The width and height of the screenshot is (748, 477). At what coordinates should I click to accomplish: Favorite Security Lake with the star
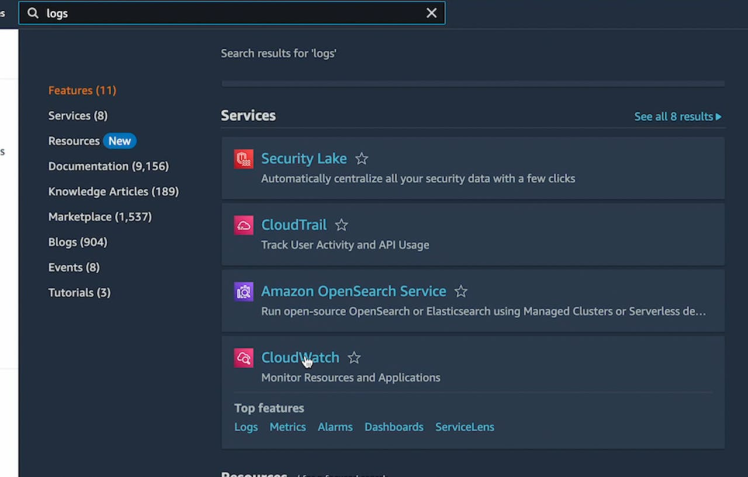pyautogui.click(x=362, y=159)
